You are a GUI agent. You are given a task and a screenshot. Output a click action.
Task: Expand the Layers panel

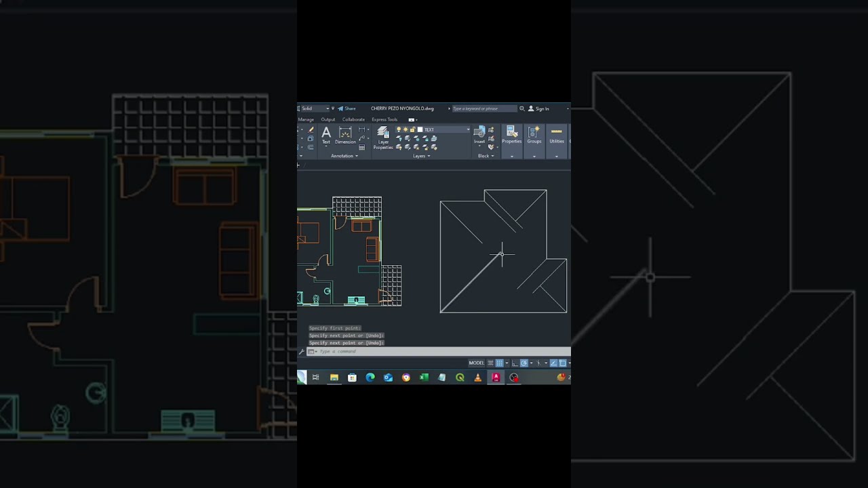(x=422, y=156)
